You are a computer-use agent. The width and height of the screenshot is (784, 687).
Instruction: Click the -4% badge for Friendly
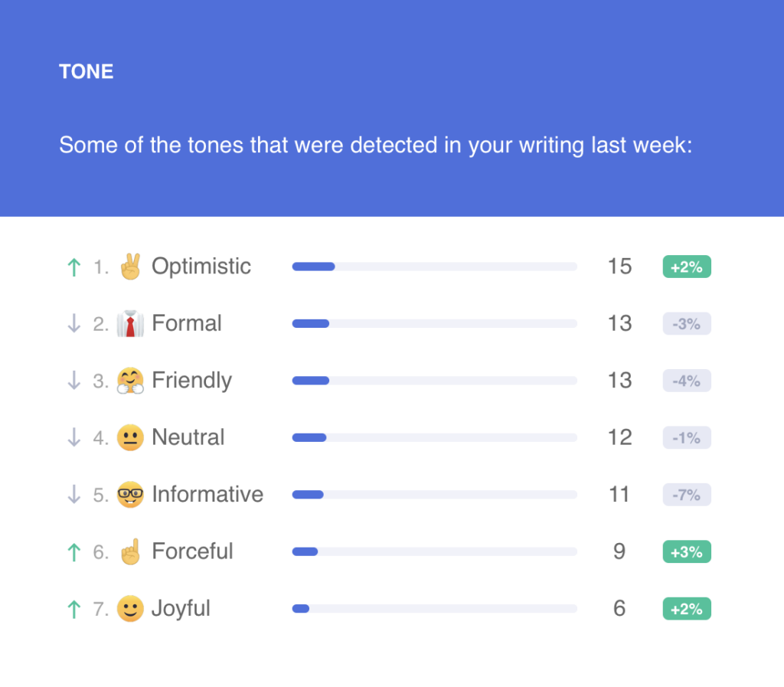tap(687, 381)
